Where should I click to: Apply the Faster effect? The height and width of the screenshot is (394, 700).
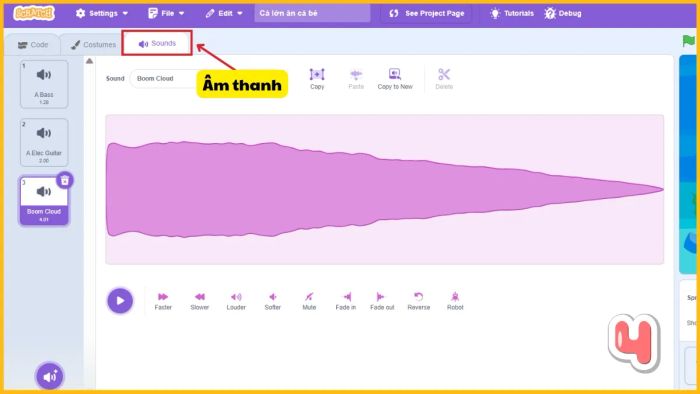click(x=163, y=301)
